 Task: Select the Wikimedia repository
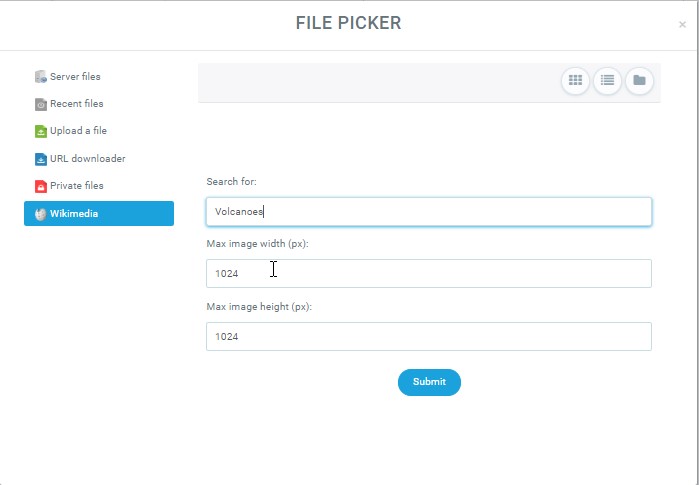pyautogui.click(x=99, y=213)
